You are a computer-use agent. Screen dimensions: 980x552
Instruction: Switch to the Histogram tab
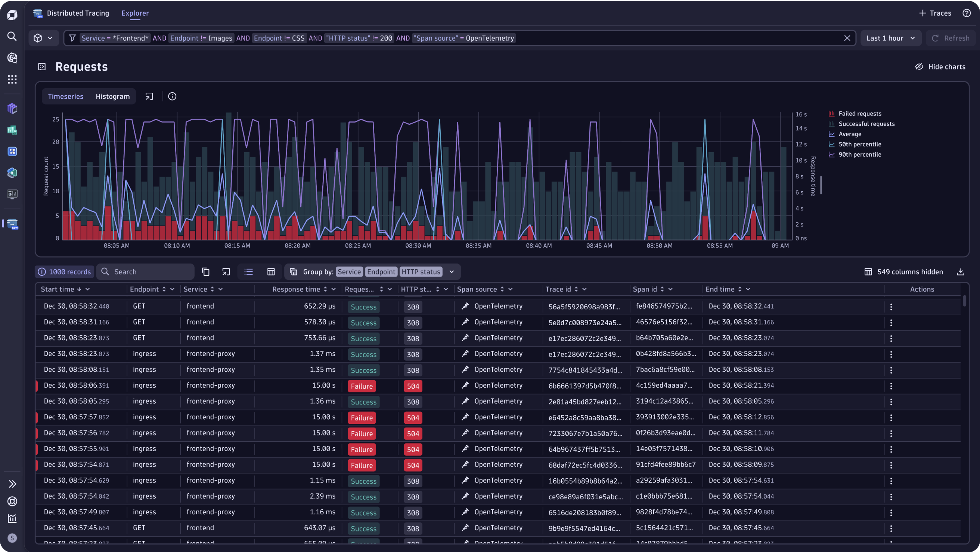(x=112, y=96)
